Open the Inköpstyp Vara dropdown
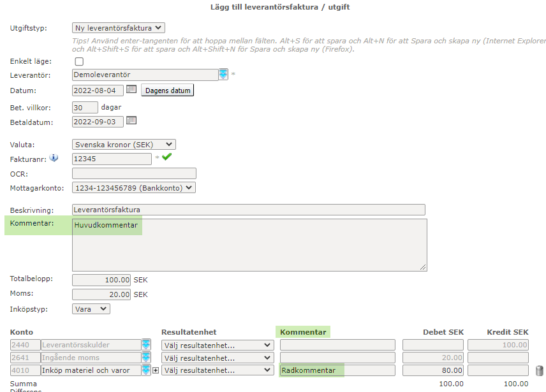Viewport: 546px width, 392px height. point(91,309)
